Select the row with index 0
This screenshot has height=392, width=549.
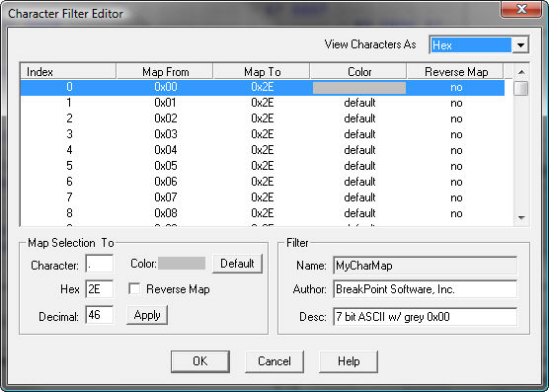263,87
